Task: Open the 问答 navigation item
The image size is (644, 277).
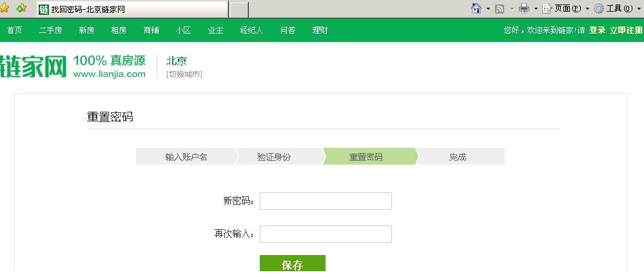Action: 288,30
